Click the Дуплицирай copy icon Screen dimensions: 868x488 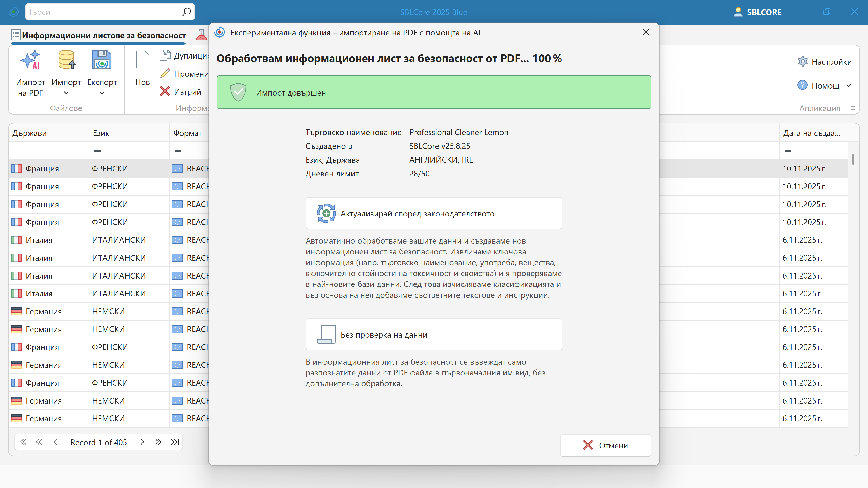(x=165, y=55)
